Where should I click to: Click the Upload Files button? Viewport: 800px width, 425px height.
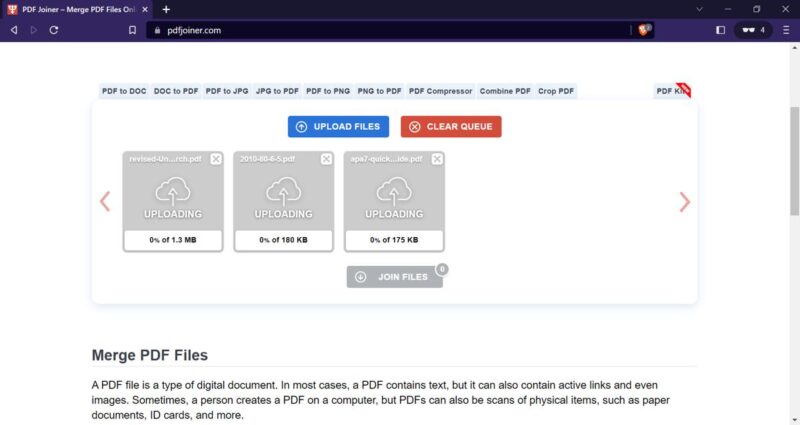[x=338, y=127]
